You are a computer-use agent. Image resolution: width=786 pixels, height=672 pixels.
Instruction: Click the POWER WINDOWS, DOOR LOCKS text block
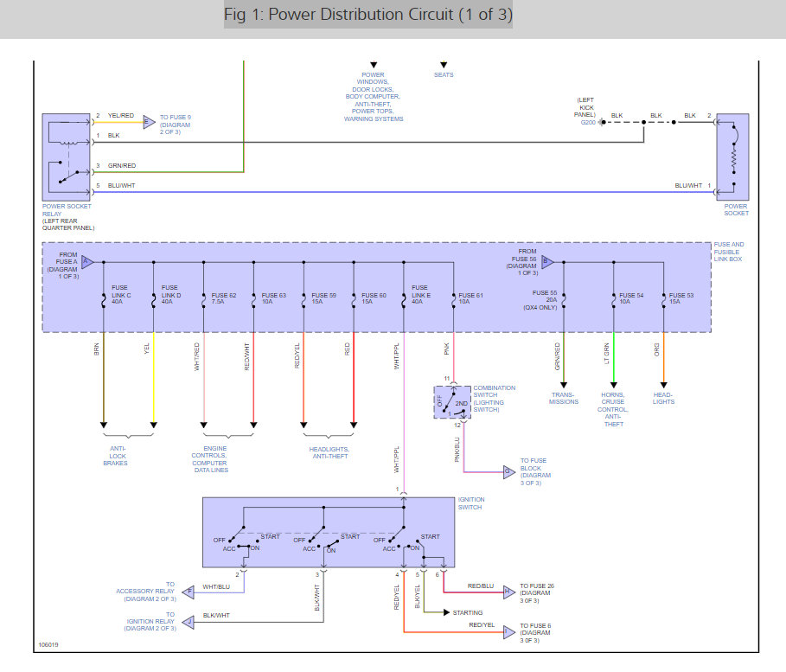(374, 97)
